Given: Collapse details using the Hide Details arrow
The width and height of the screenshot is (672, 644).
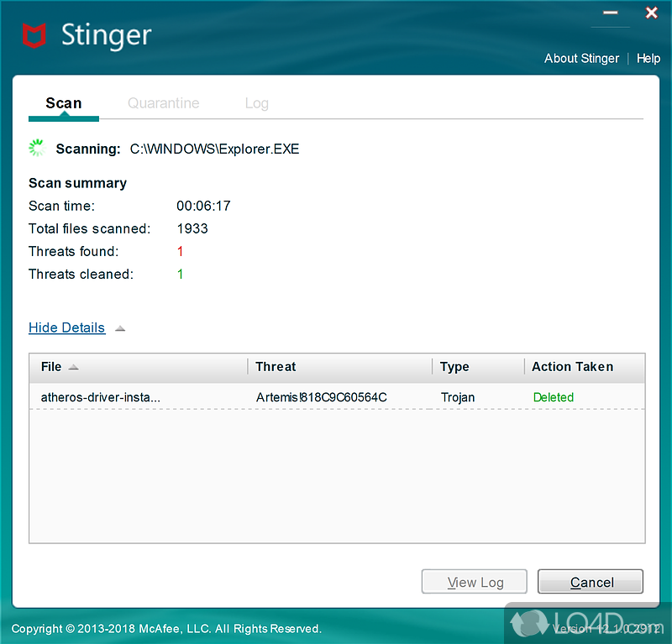Looking at the screenshot, I should click(x=120, y=328).
